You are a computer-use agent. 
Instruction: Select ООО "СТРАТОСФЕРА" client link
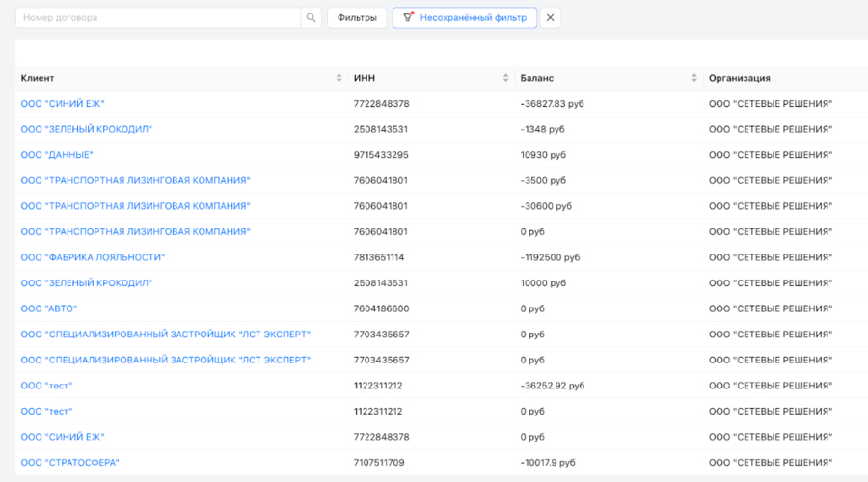click(69, 463)
